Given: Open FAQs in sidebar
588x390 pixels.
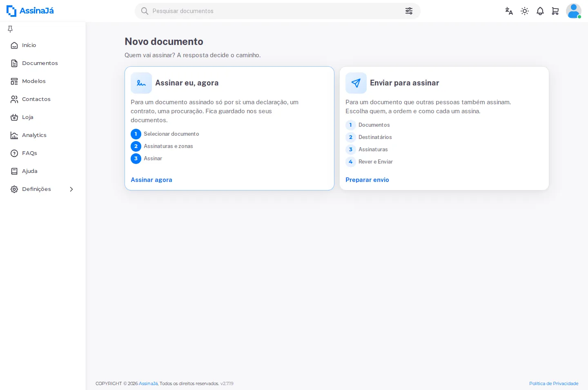Looking at the screenshot, I should click(43, 153).
